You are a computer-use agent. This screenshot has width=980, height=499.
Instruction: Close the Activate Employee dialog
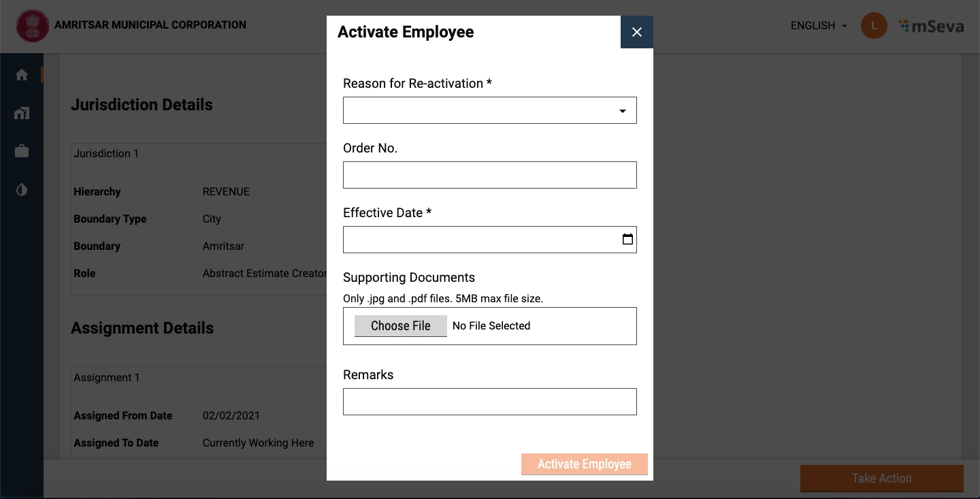pos(636,32)
